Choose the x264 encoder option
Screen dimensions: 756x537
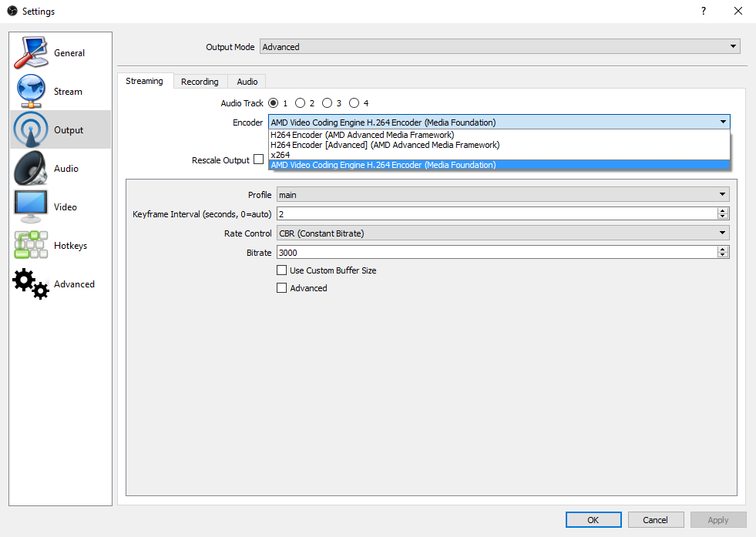tap(499, 155)
